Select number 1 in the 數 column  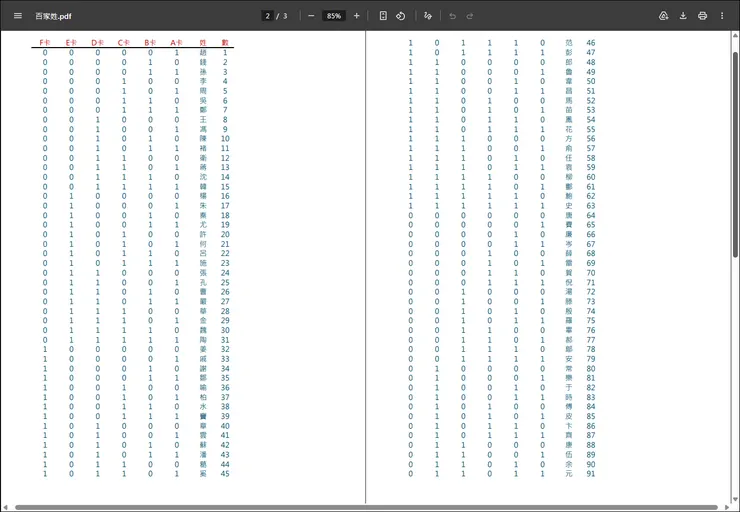(x=225, y=52)
